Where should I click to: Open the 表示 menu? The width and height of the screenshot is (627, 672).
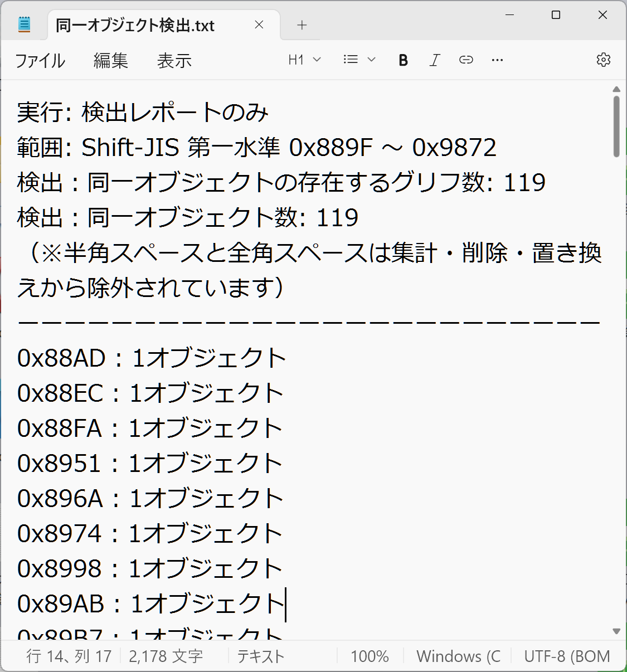pos(174,61)
